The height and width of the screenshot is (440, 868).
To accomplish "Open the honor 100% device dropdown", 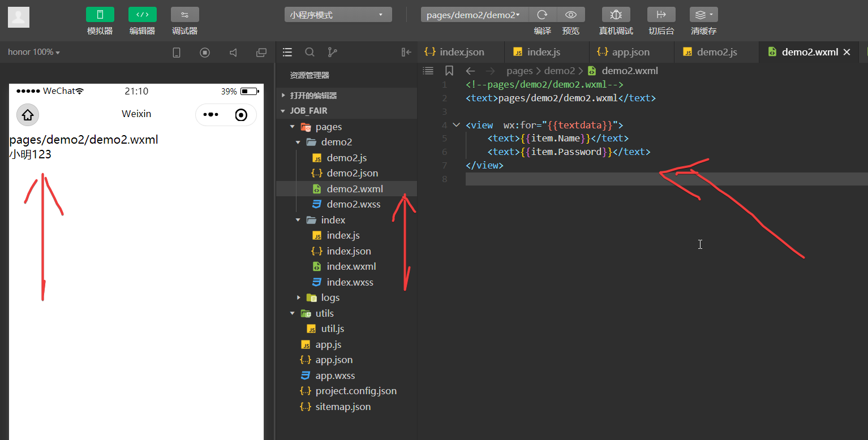I will [x=34, y=52].
